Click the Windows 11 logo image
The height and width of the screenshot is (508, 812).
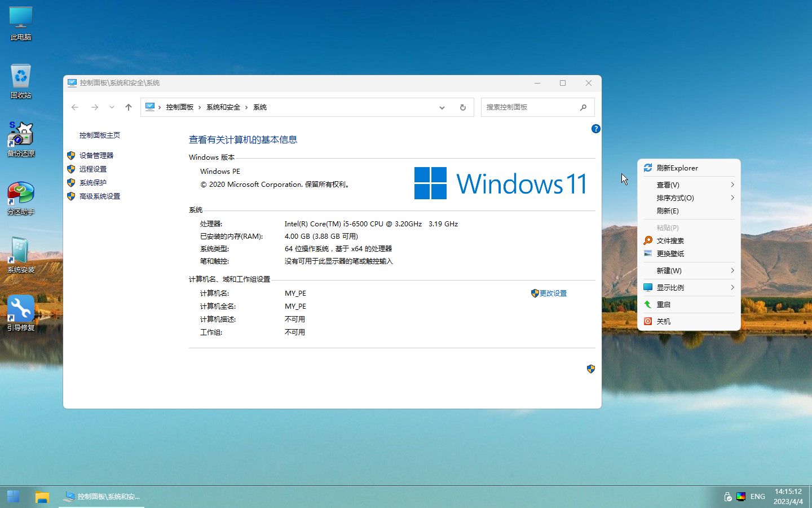(x=500, y=183)
